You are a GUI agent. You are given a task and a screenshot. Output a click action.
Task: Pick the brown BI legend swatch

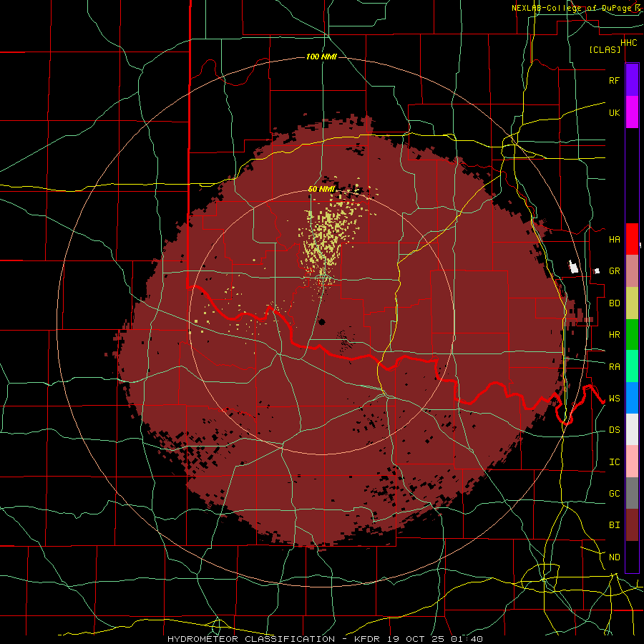click(632, 525)
